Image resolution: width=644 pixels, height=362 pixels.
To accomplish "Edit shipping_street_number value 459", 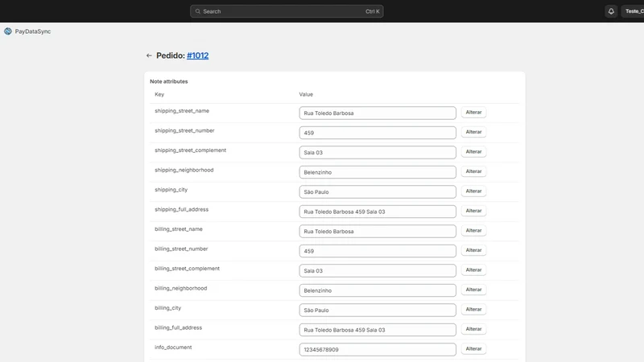I will [x=378, y=133].
